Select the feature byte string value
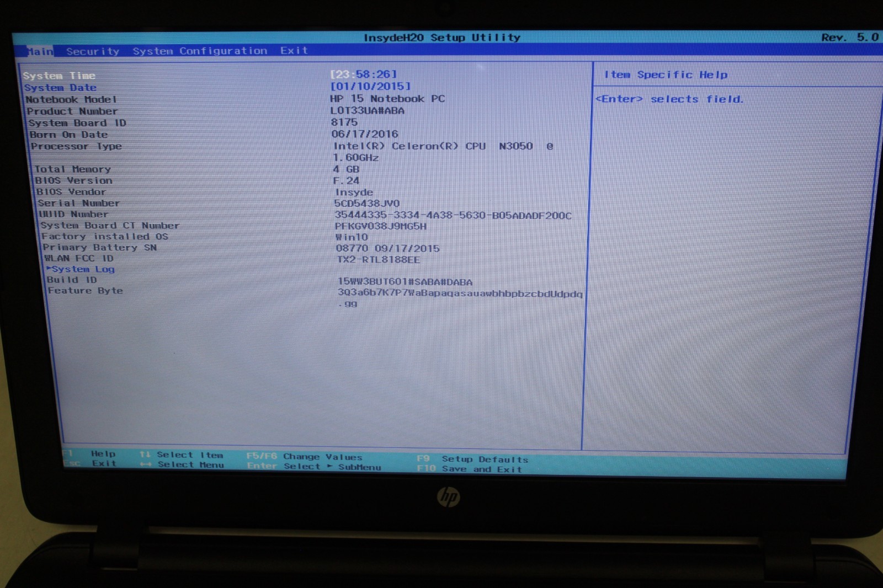 (x=460, y=298)
